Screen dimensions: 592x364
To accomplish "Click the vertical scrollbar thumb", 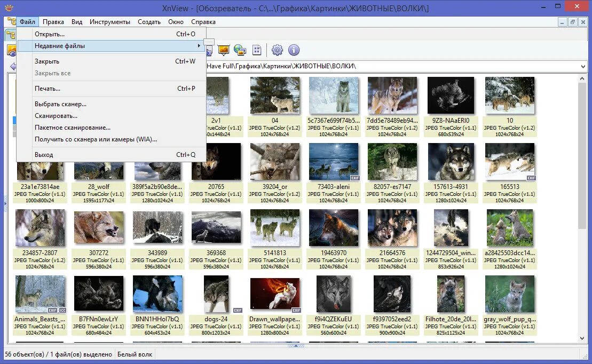I will click(582, 155).
